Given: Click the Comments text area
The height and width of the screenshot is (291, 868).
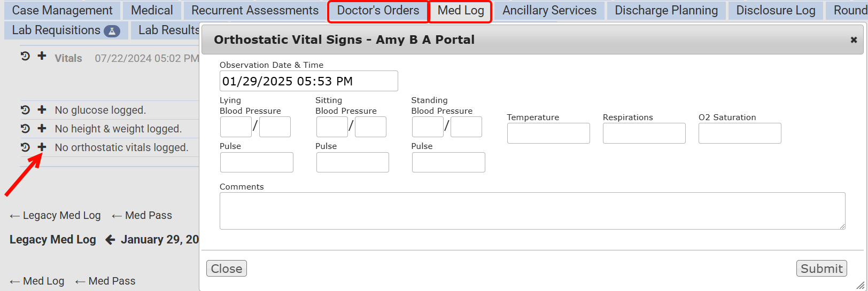Looking at the screenshot, I should pos(532,211).
